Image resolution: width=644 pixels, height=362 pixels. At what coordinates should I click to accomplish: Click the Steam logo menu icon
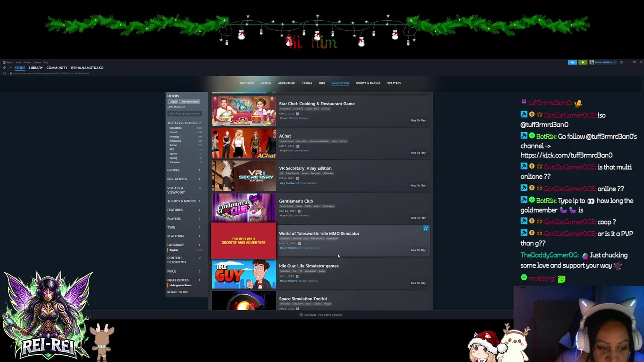pos(4,62)
